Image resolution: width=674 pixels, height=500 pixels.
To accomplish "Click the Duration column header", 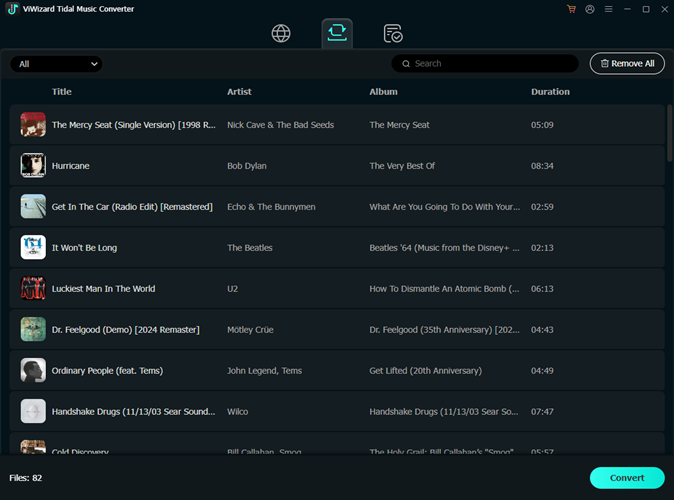I will (x=550, y=92).
